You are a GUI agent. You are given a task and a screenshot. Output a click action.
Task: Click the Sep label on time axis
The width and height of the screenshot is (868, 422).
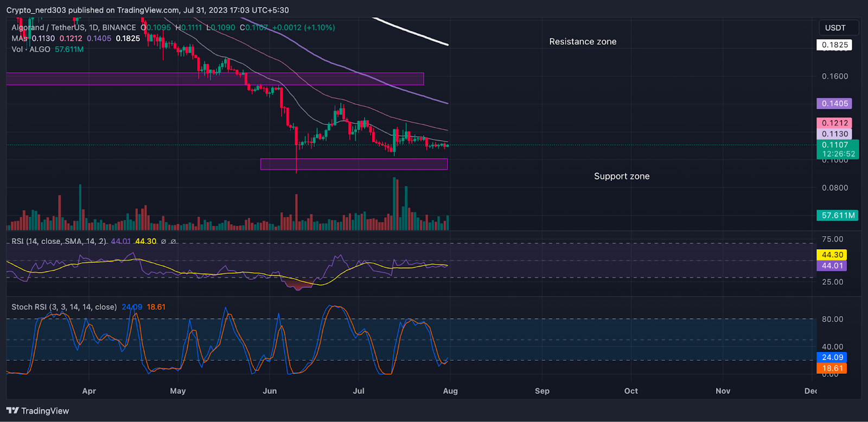[x=542, y=391]
